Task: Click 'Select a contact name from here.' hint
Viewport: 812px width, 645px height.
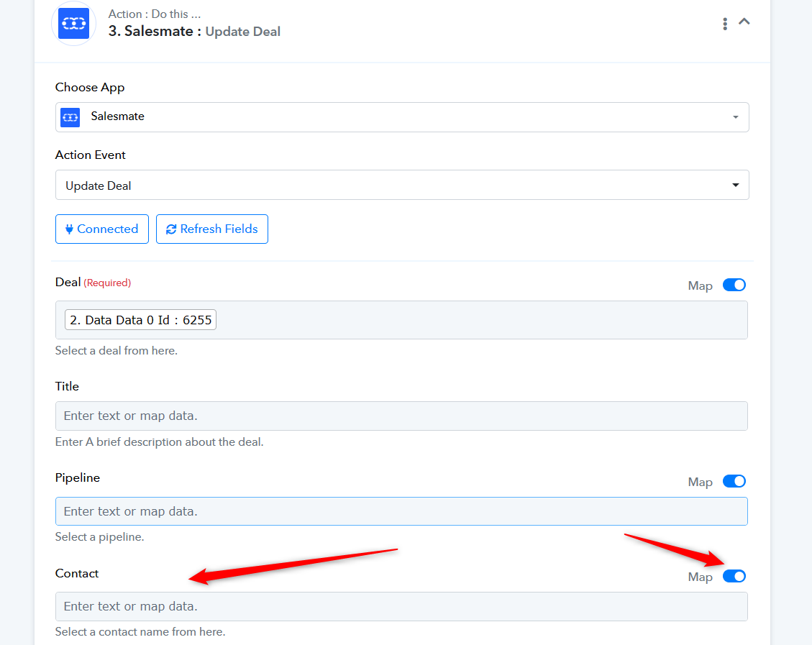Action: 140,631
